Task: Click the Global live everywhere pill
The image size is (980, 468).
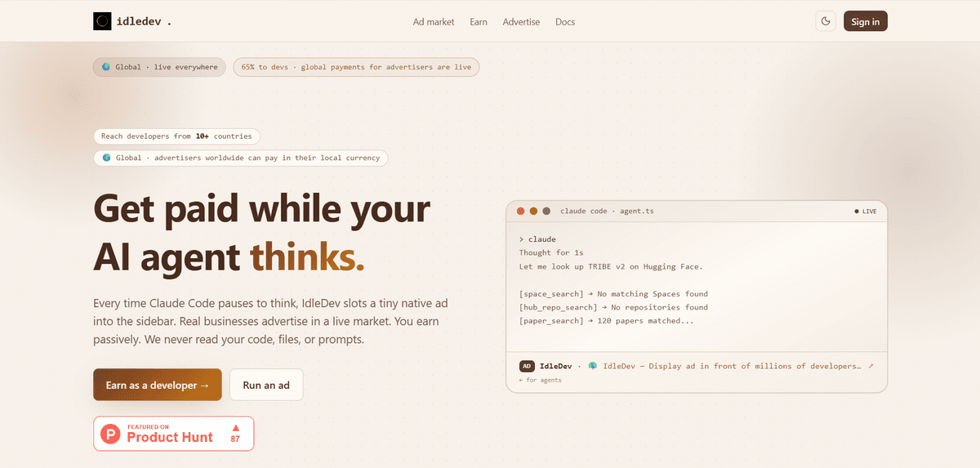Action: click(x=158, y=67)
